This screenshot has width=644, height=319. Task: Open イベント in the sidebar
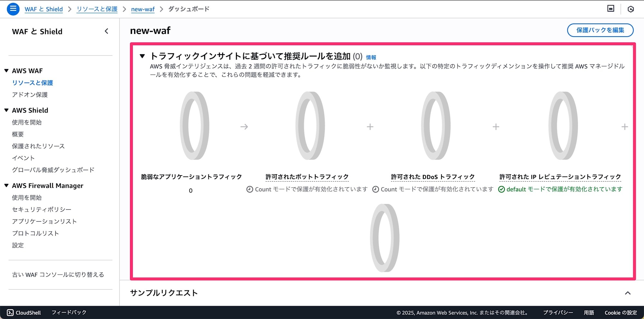(x=23, y=158)
